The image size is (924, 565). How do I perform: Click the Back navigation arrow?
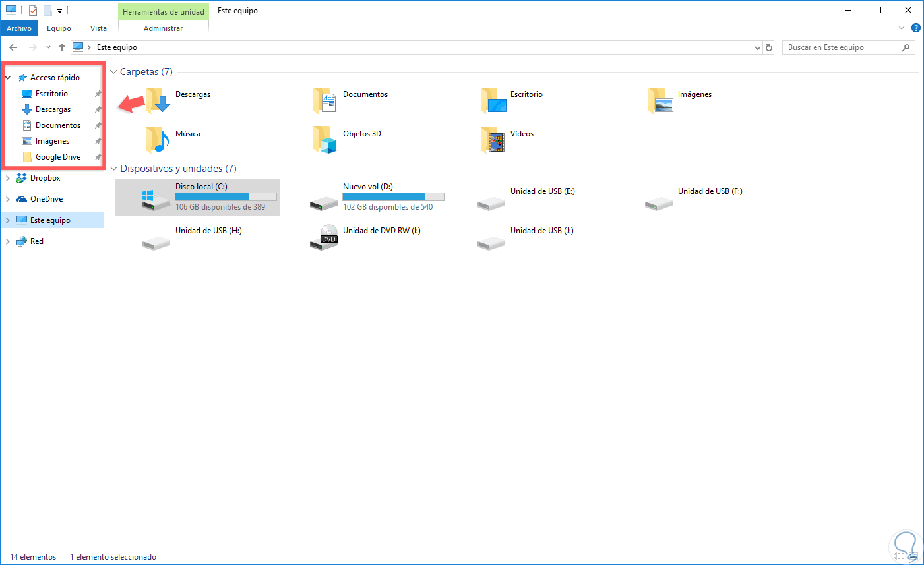[13, 47]
